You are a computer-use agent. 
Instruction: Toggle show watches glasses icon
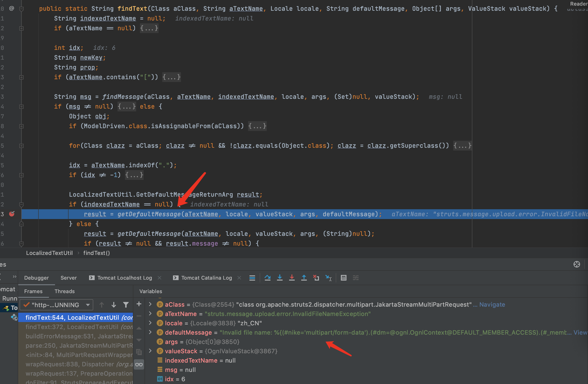pyautogui.click(x=139, y=364)
